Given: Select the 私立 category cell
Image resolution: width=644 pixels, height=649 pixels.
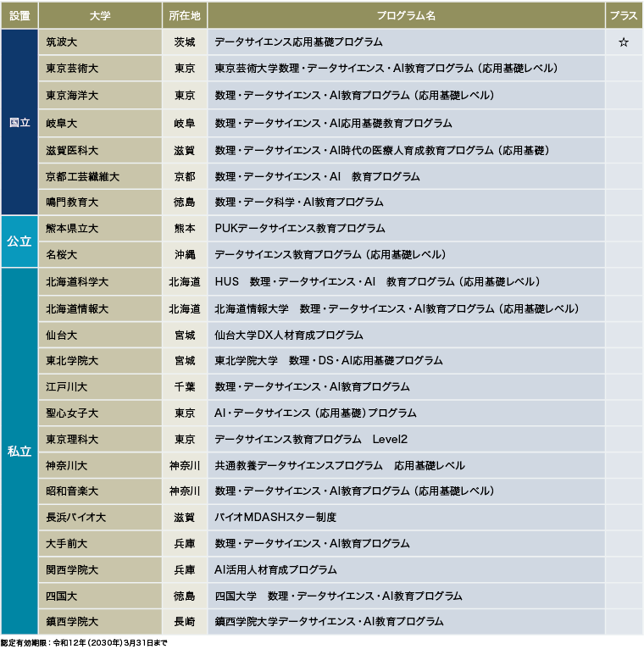Looking at the screenshot, I should coord(19,451).
